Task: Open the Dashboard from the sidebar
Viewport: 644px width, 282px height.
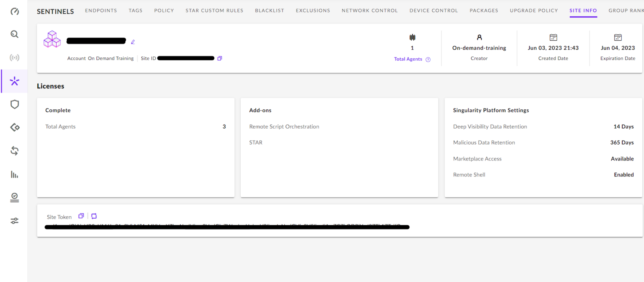Action: pos(14,12)
